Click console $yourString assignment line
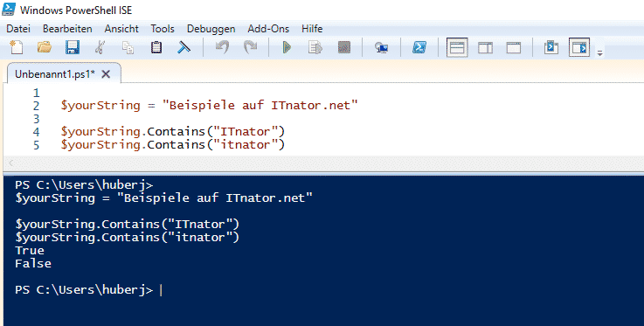The height and width of the screenshot is (326, 644). (x=164, y=198)
